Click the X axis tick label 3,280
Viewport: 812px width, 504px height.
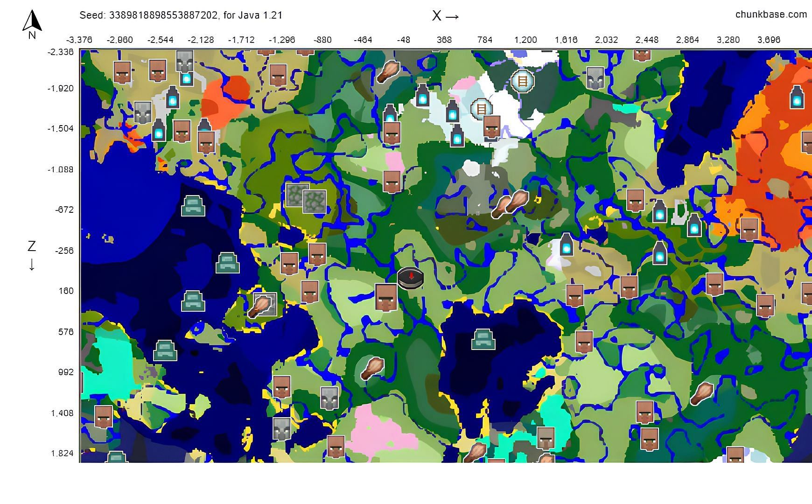click(728, 40)
